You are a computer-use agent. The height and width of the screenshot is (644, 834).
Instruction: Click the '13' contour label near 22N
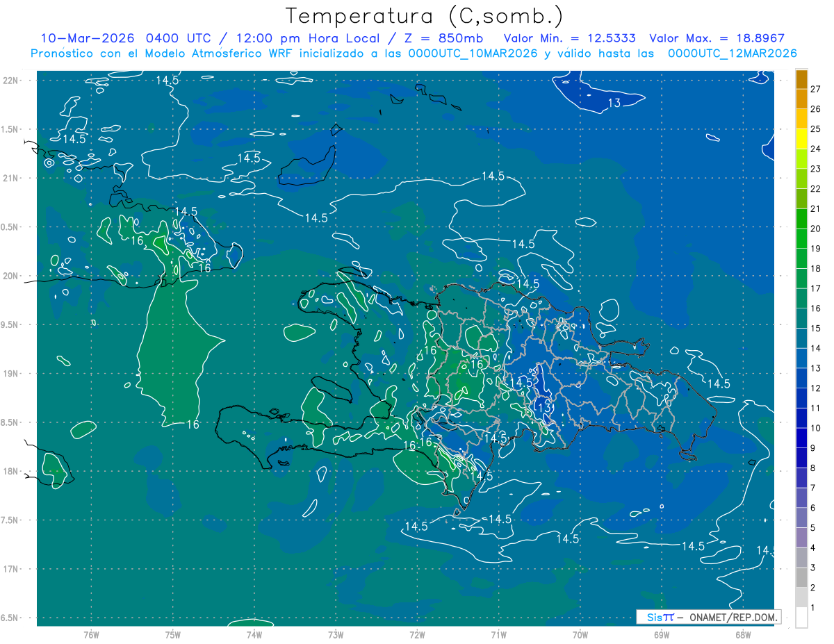[x=614, y=104]
